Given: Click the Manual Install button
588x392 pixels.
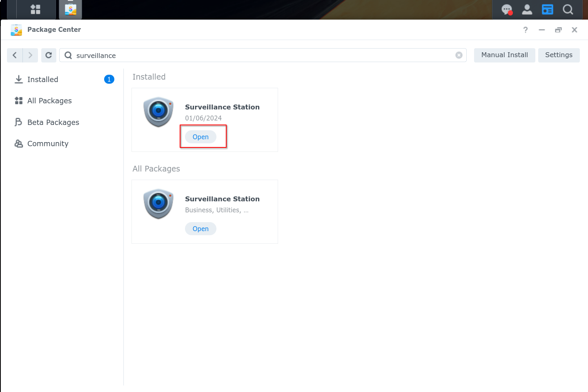Looking at the screenshot, I should click(x=504, y=55).
